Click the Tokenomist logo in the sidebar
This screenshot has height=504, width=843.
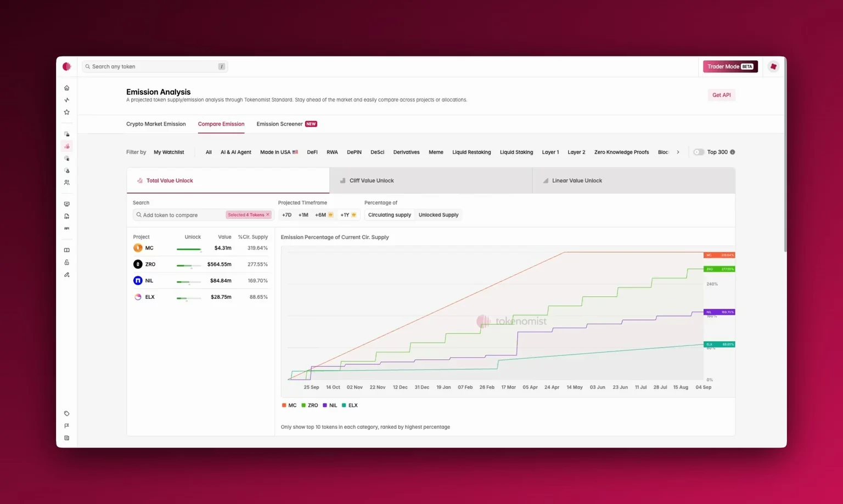[x=67, y=66]
